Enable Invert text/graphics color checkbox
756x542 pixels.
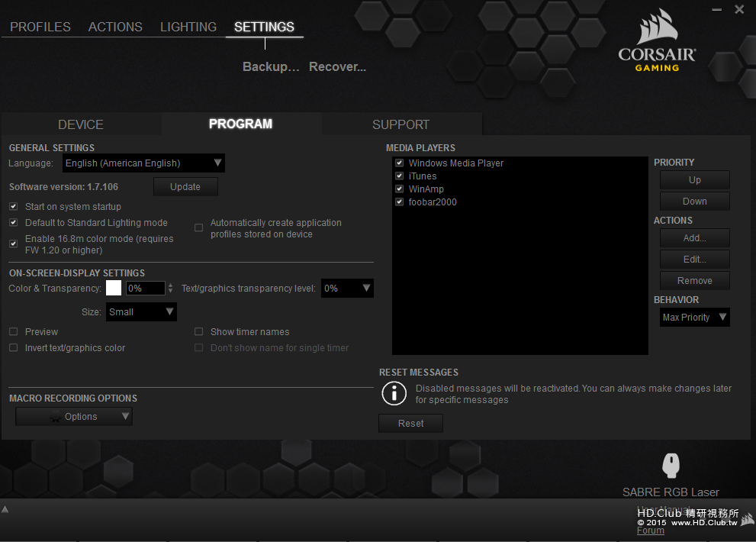point(14,347)
